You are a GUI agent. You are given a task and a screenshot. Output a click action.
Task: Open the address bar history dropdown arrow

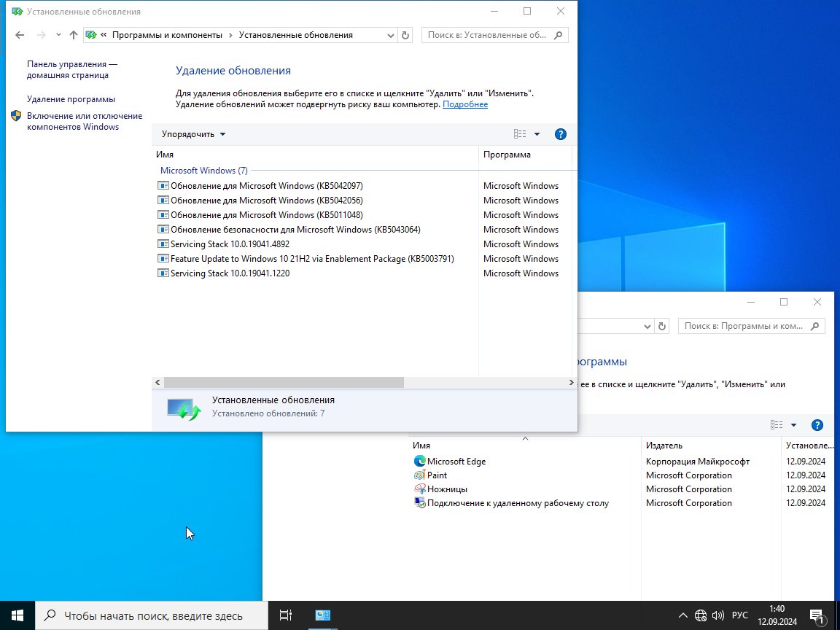pyautogui.click(x=391, y=35)
